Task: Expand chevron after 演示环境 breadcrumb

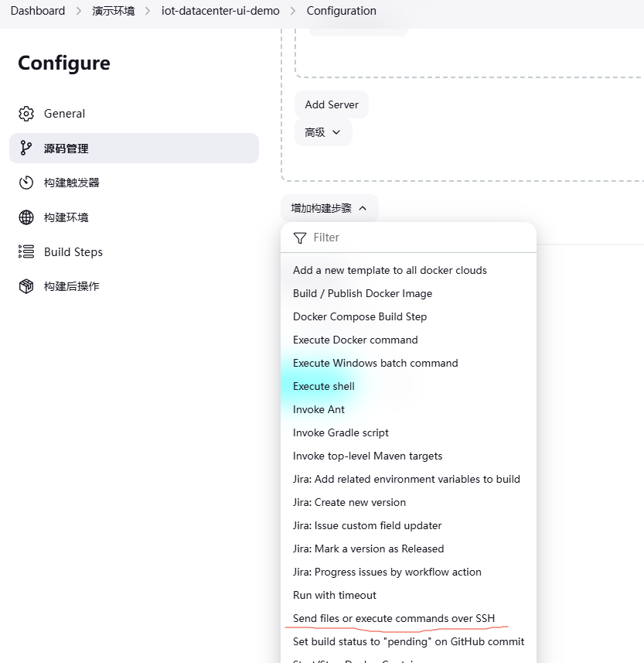Action: coord(148,11)
